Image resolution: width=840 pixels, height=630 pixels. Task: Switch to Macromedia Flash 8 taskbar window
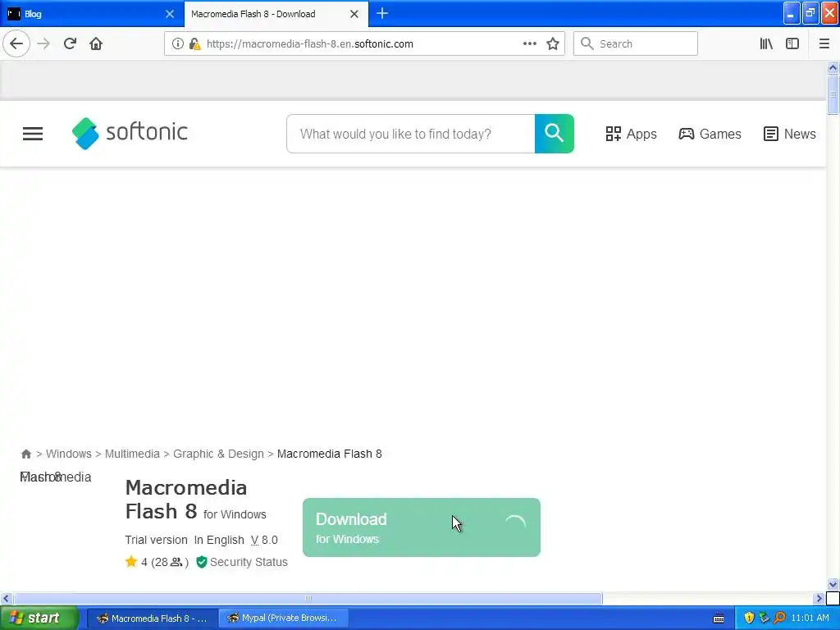point(152,619)
